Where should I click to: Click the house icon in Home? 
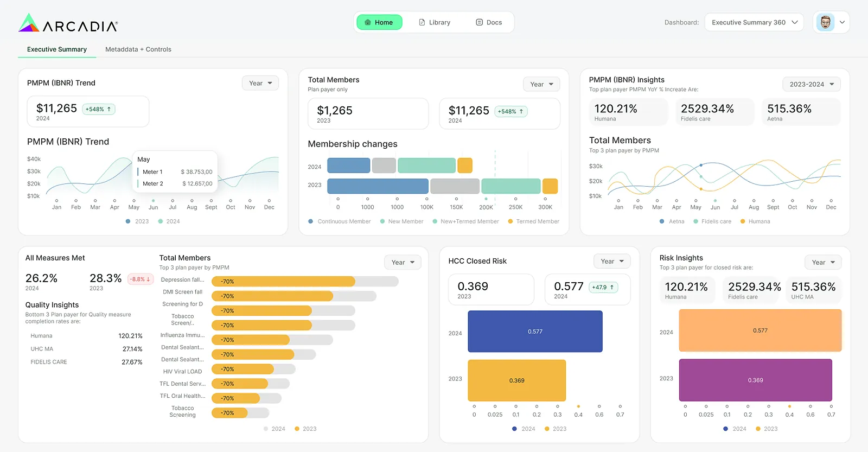(x=368, y=22)
